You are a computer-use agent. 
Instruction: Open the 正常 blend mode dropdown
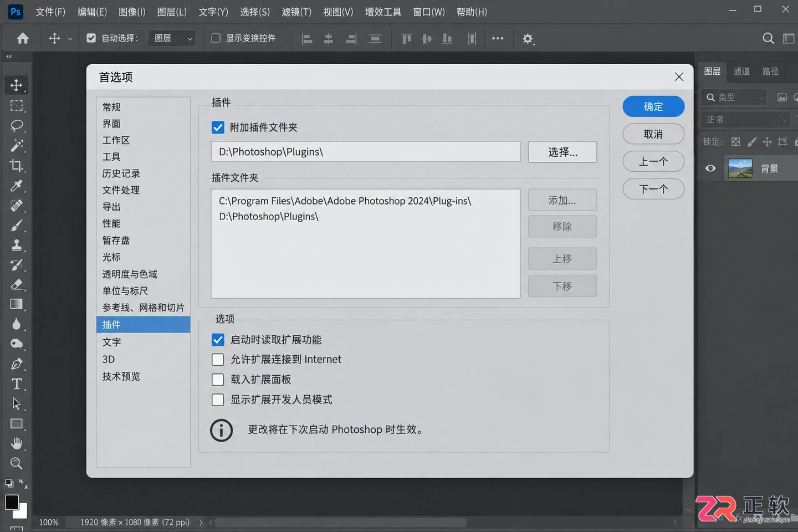[x=746, y=120]
